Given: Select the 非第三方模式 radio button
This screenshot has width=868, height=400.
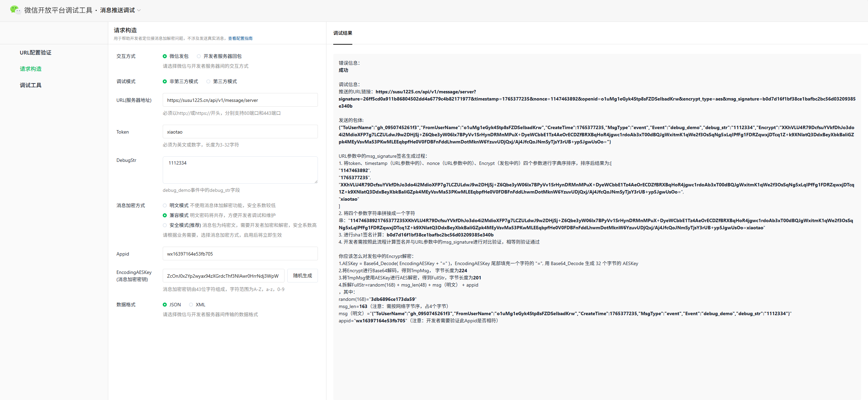Looking at the screenshot, I should click(165, 81).
